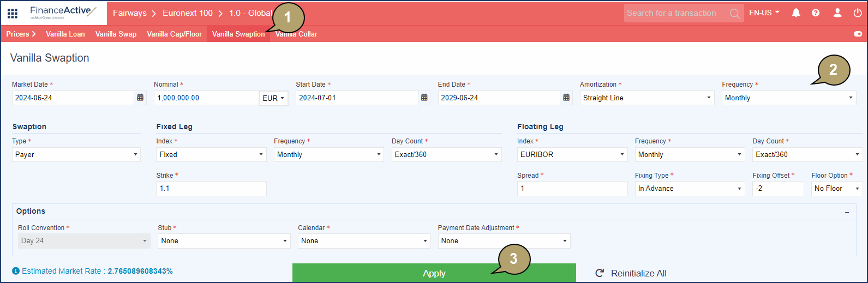Viewport: 868px width, 283px height.
Task: Click the notifications bell icon
Action: (x=796, y=13)
